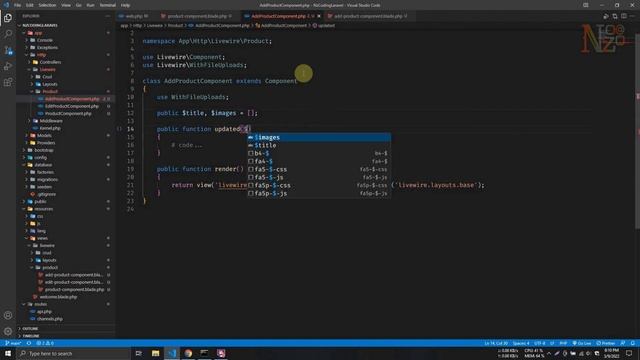This screenshot has height=360, width=640.
Task: Open the Manage gear icon
Action: (8, 331)
